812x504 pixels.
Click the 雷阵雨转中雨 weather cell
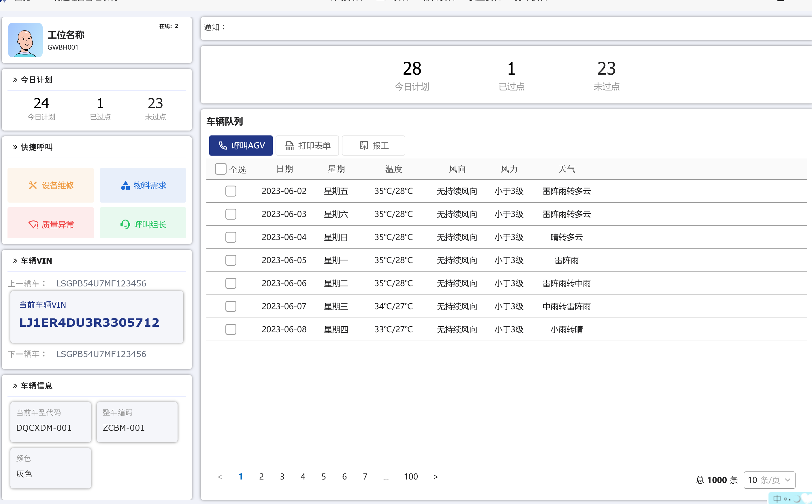[x=567, y=283]
